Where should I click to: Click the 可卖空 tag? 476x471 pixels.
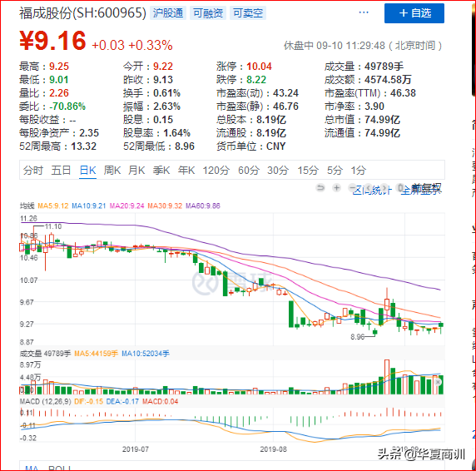248,13
